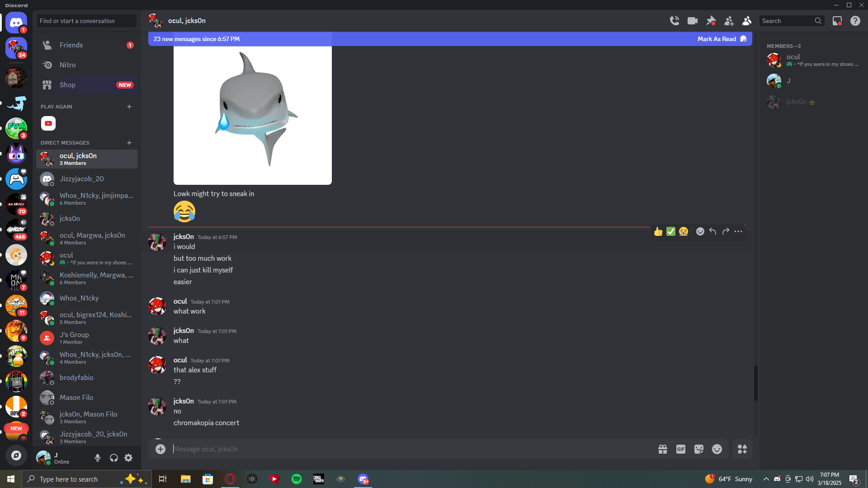Open User Settings gear

[128, 458]
